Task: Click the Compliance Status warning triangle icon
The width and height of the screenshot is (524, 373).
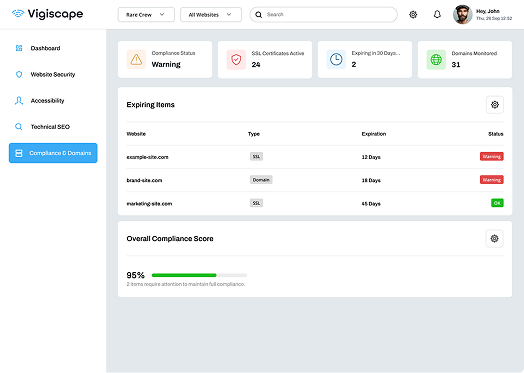Action: pyautogui.click(x=136, y=59)
